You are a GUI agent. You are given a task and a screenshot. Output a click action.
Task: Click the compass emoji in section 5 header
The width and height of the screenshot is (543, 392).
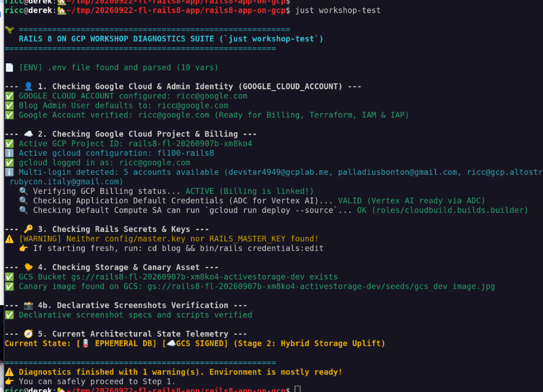click(29, 334)
